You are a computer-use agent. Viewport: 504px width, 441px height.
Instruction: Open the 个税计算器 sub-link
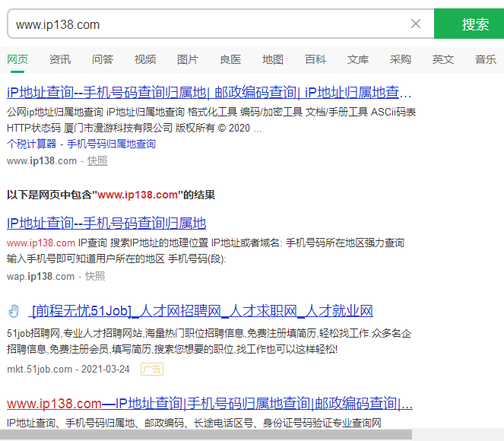pos(32,144)
